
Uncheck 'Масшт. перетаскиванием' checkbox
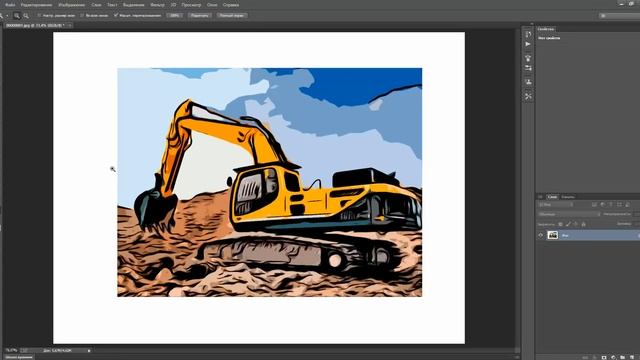[x=116, y=16]
